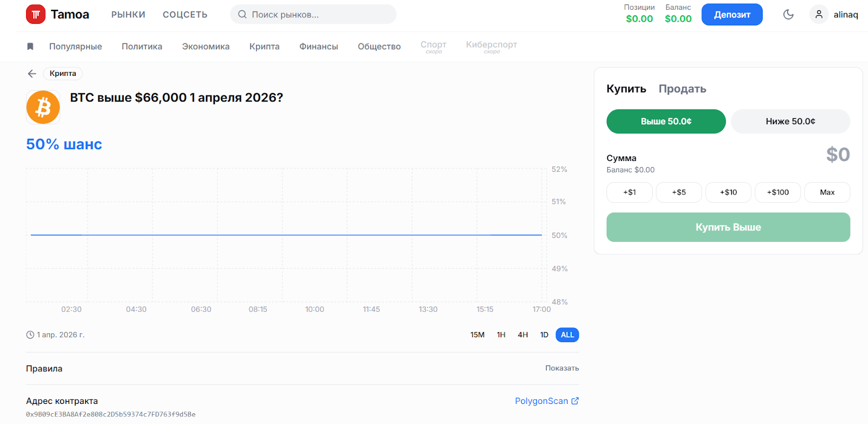Click the 50% line on the chart
Viewport: 868px width, 424px height.
tap(286, 235)
